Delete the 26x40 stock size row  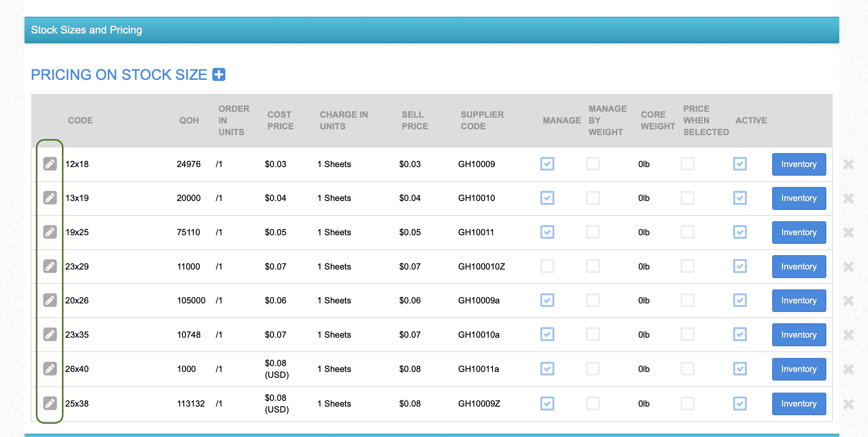pyautogui.click(x=848, y=369)
